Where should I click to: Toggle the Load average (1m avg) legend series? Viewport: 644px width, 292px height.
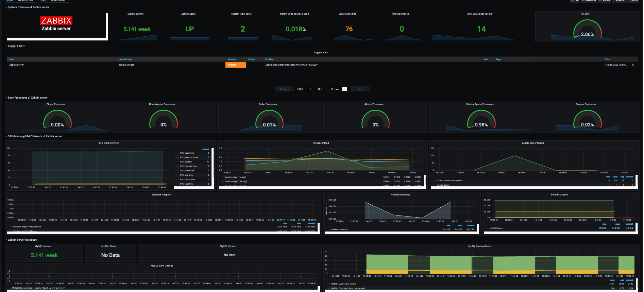tap(235, 177)
